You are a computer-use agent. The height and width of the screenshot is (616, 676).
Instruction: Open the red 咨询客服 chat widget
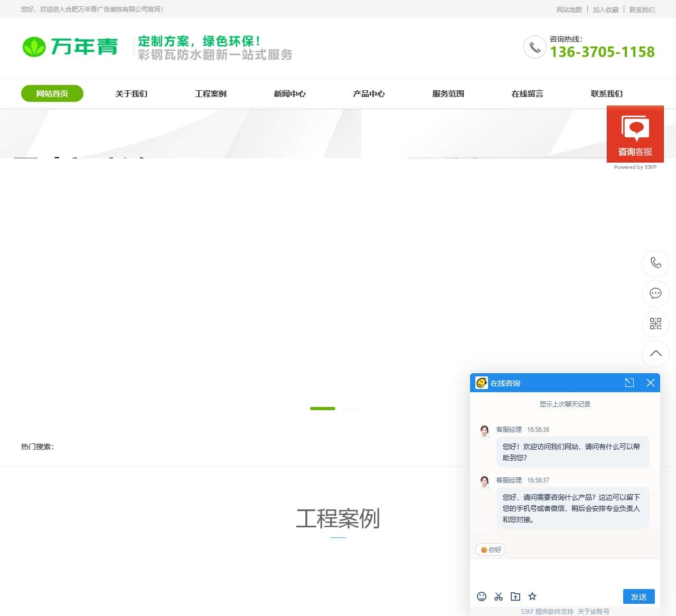tap(635, 134)
